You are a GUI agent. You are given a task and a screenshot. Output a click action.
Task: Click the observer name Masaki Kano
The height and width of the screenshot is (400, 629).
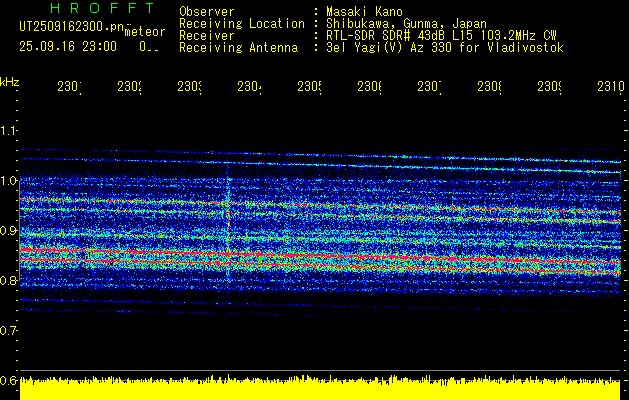[364, 11]
